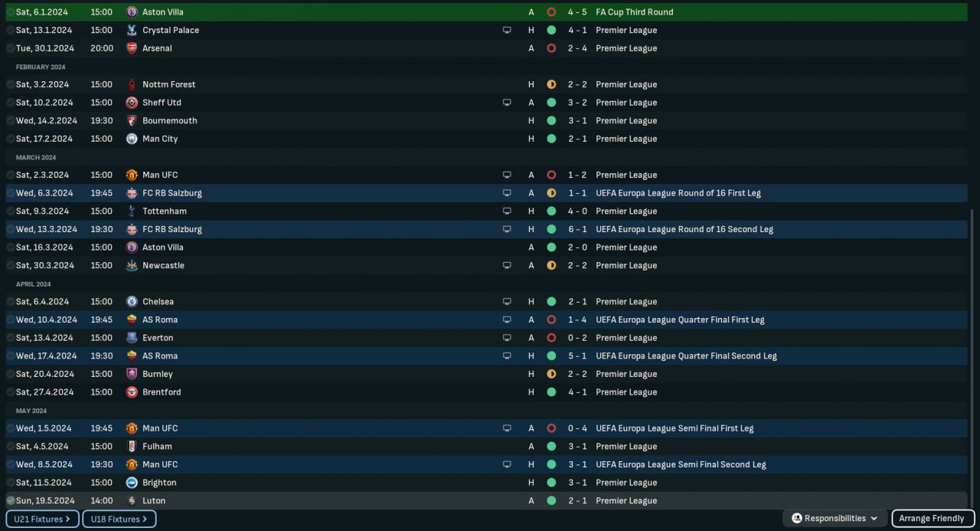Click the Brighton club badge
Image resolution: width=980 pixels, height=531 pixels.
pos(132,483)
